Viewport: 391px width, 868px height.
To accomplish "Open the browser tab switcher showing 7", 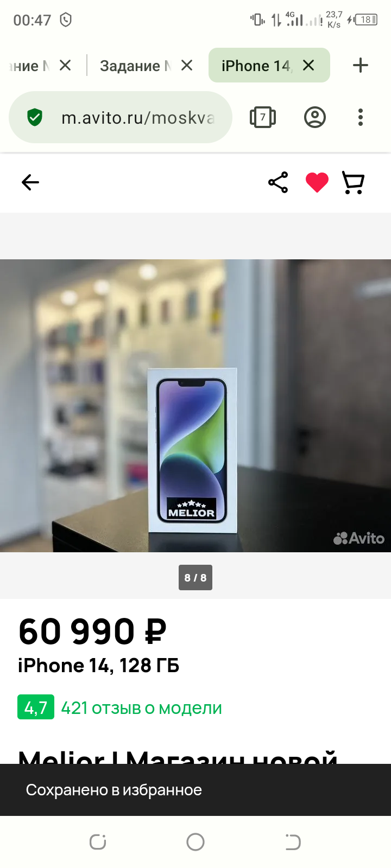I will (263, 117).
